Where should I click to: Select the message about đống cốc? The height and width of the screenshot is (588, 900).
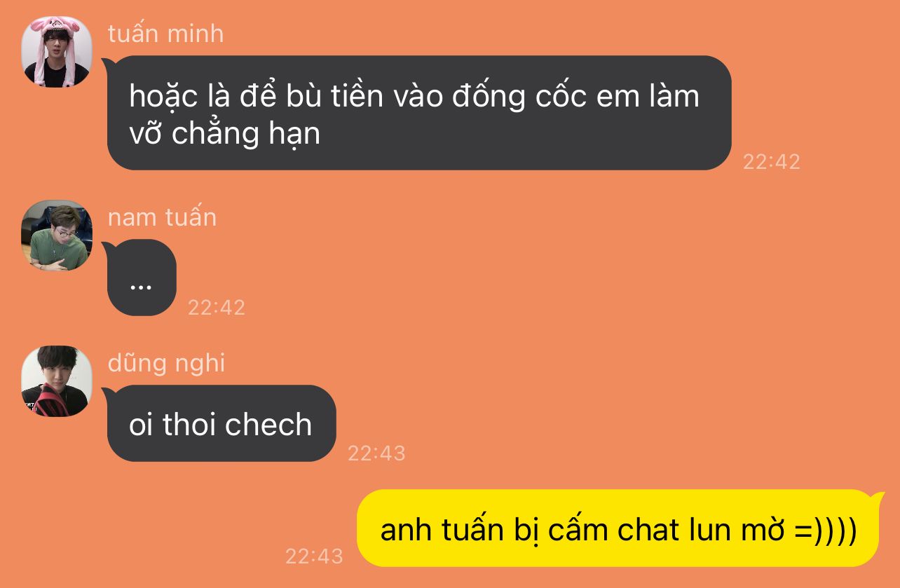tap(419, 113)
